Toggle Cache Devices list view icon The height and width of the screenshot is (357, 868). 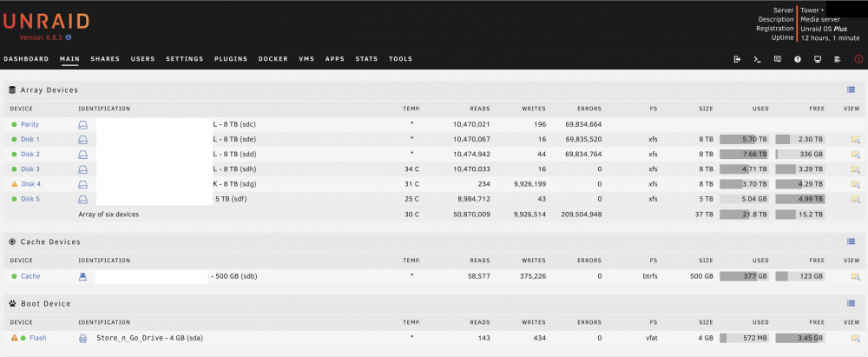851,241
